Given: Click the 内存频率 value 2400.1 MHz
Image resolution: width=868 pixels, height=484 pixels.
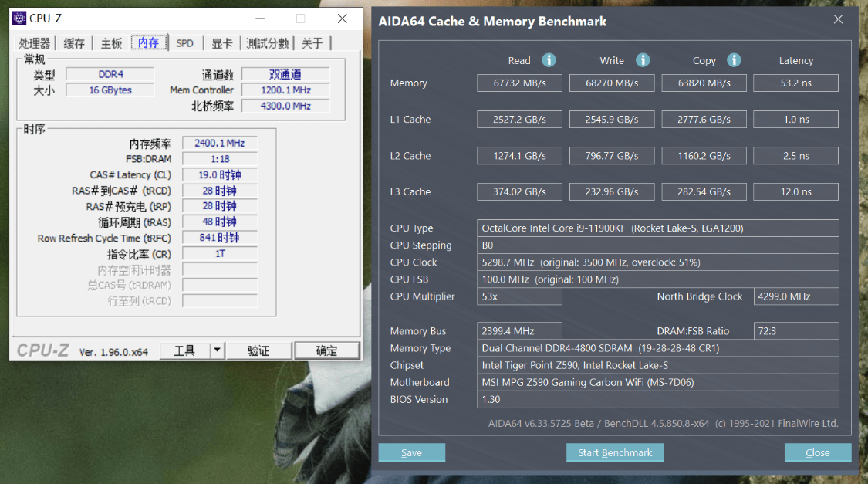Looking at the screenshot, I should pyautogui.click(x=220, y=143).
